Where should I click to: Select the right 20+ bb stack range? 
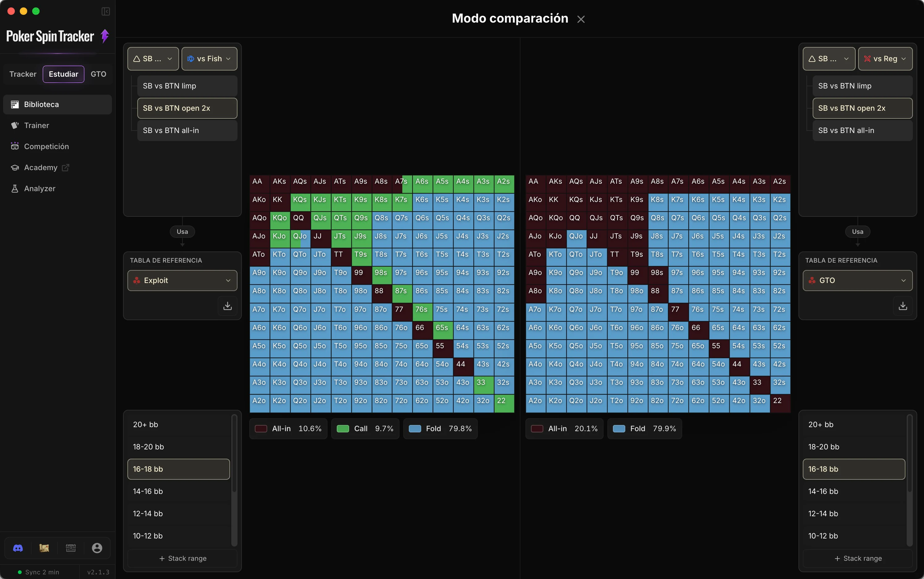tap(853, 425)
